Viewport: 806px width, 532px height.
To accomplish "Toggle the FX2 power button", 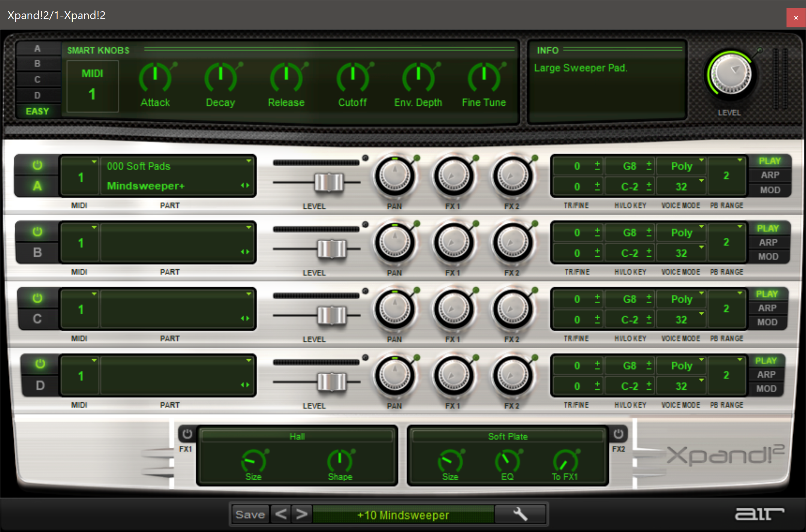I will 618,434.
